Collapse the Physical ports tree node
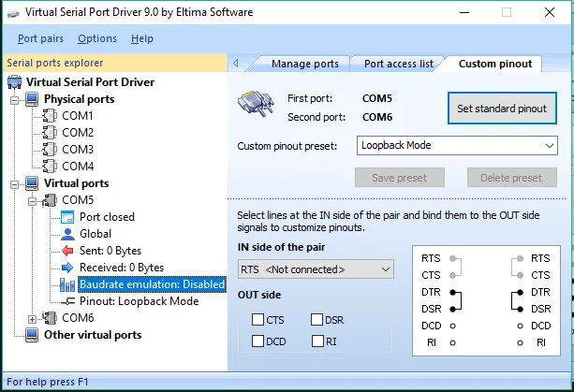The width and height of the screenshot is (574, 392). click(15, 100)
